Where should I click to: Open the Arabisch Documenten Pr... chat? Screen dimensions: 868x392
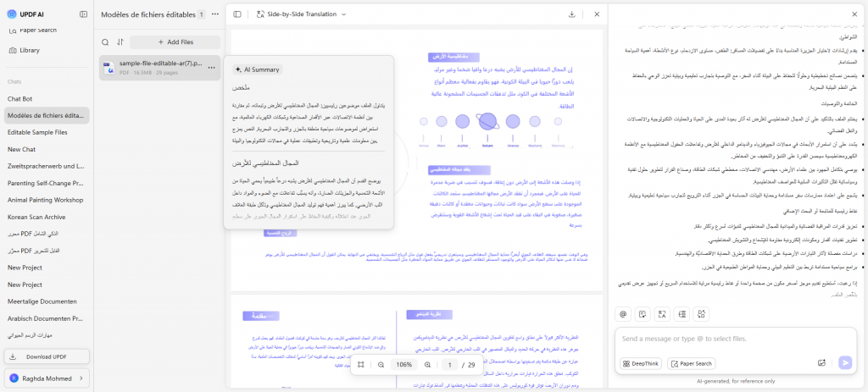point(46,318)
